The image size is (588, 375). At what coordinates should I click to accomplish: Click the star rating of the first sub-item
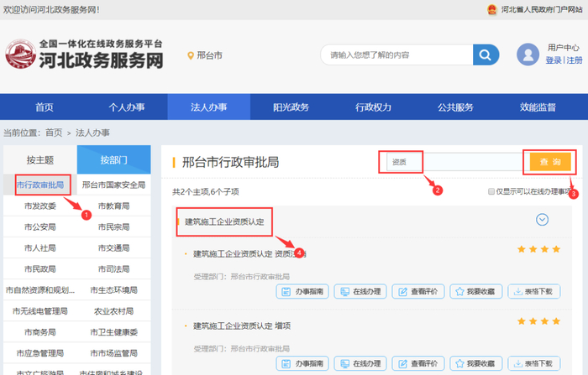tap(539, 249)
